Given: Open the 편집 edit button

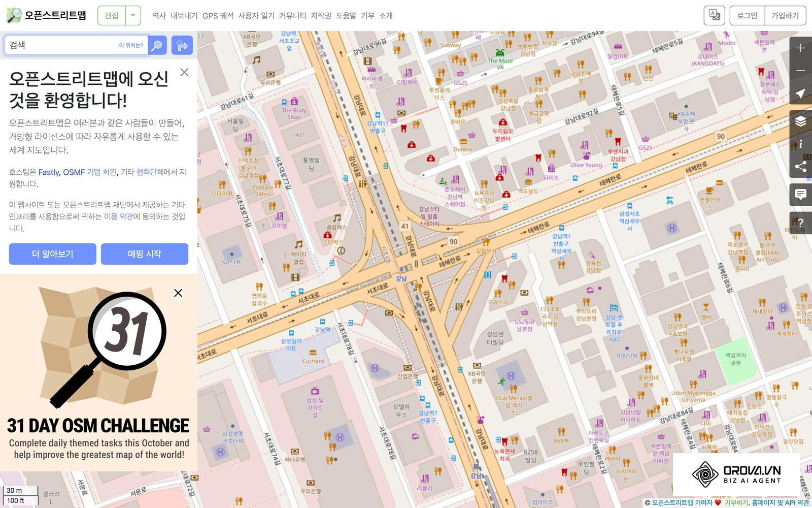Looking at the screenshot, I should pyautogui.click(x=112, y=16).
